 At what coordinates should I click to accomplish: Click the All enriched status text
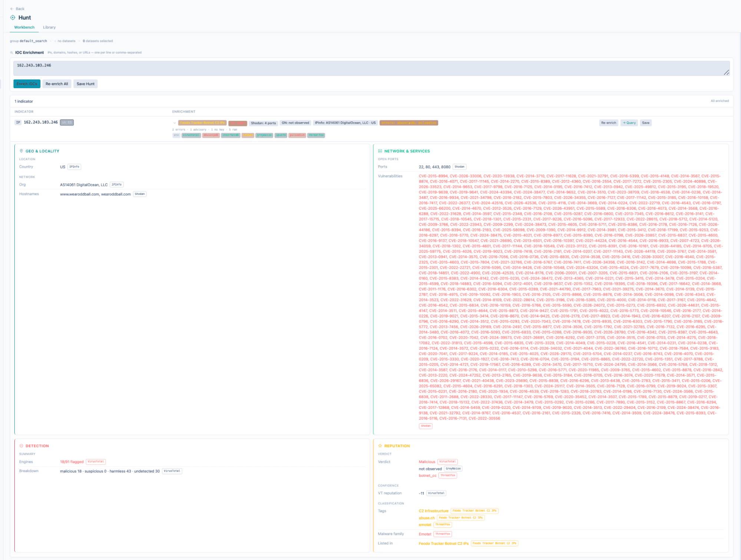click(x=720, y=101)
